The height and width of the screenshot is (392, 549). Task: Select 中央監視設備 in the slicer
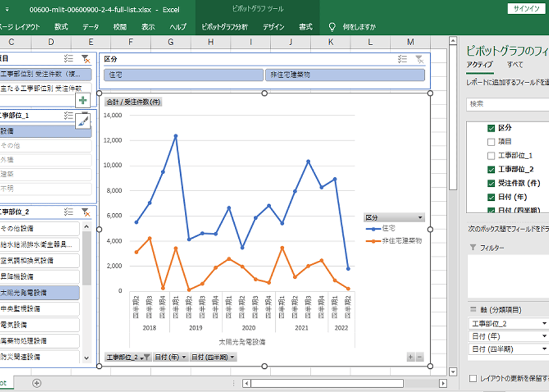click(40, 309)
